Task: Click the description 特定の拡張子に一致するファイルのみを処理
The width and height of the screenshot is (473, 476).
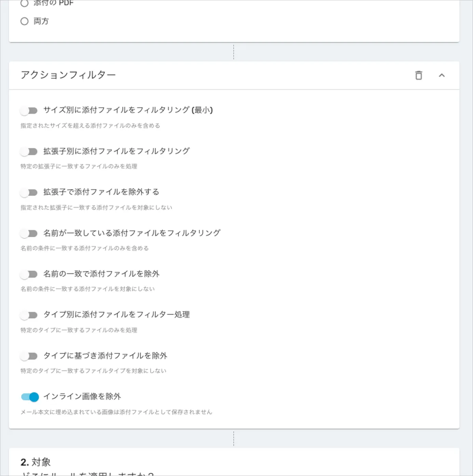Action: click(79, 166)
